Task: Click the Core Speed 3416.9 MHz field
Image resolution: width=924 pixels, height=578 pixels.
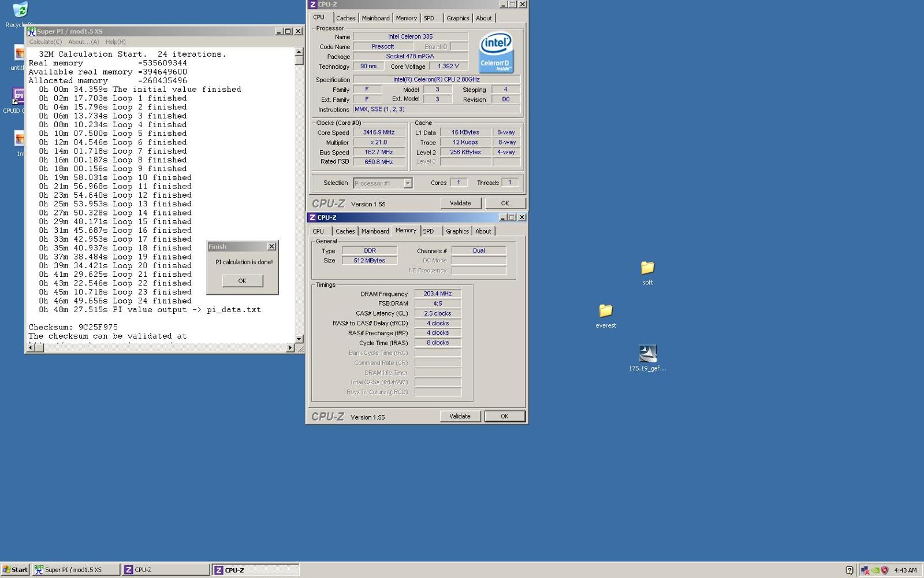Action: click(379, 132)
